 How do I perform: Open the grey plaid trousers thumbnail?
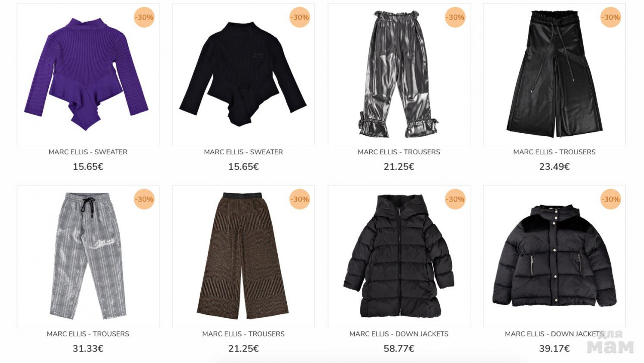88,256
